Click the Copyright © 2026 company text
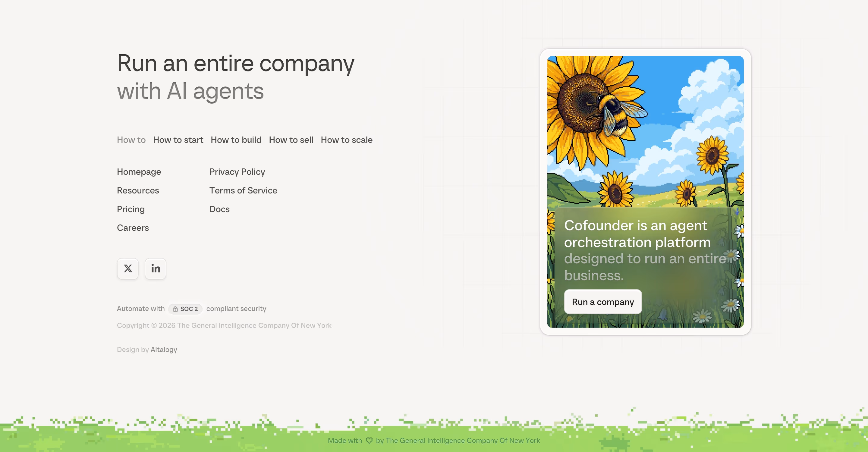 tap(224, 325)
